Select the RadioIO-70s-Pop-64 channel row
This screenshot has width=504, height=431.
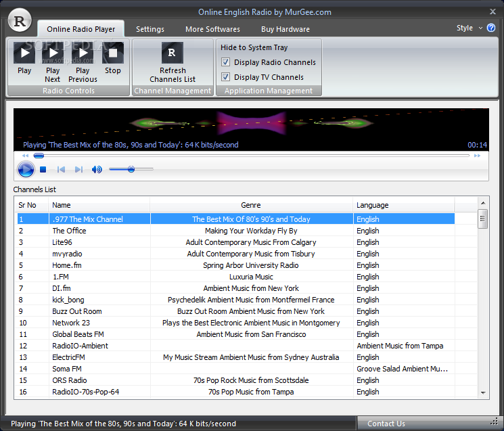235,392
